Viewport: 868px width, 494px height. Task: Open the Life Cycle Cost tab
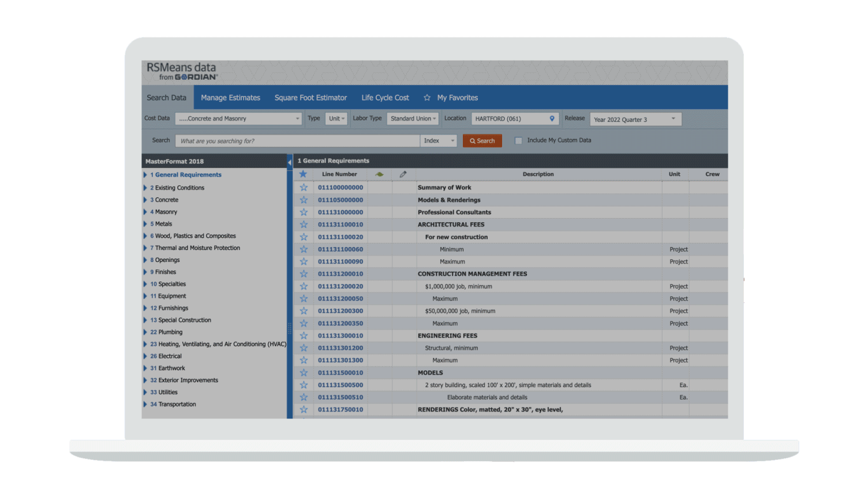coord(385,98)
